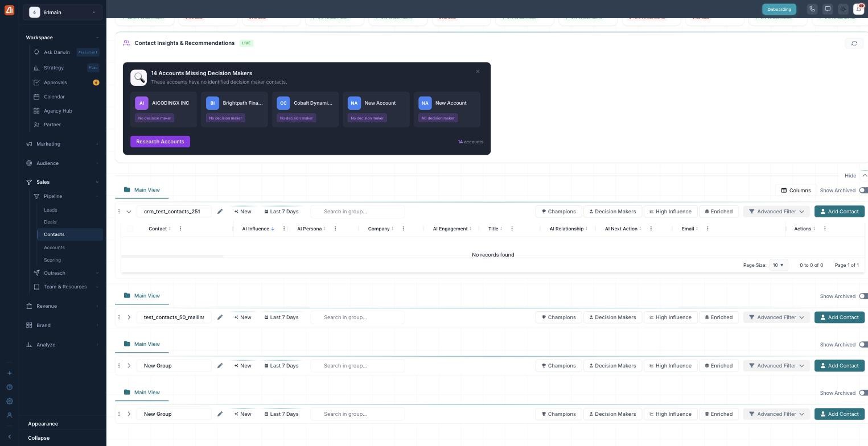Switch to Main View tab of first group
Image resolution: width=868 pixels, height=446 pixels.
(x=142, y=190)
